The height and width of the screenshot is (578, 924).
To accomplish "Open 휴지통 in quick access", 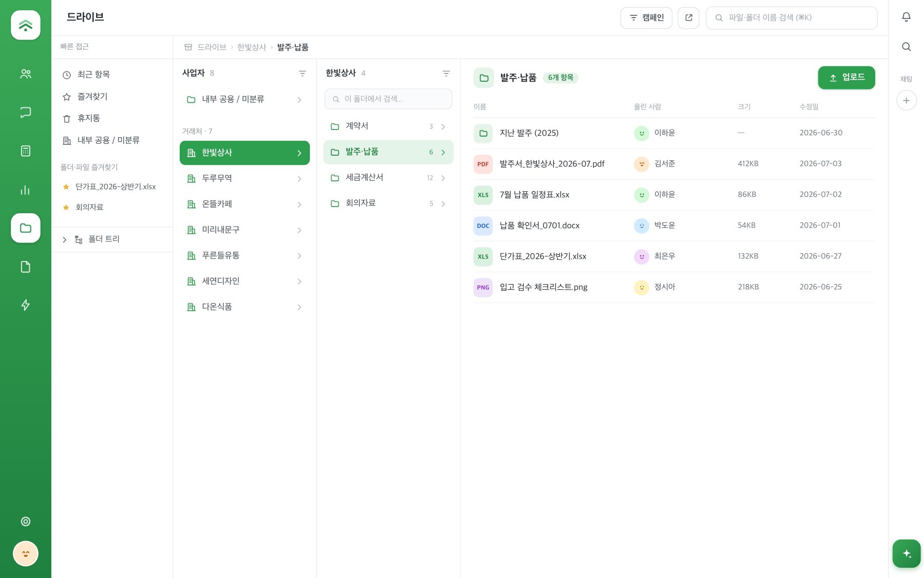I will [112, 118].
